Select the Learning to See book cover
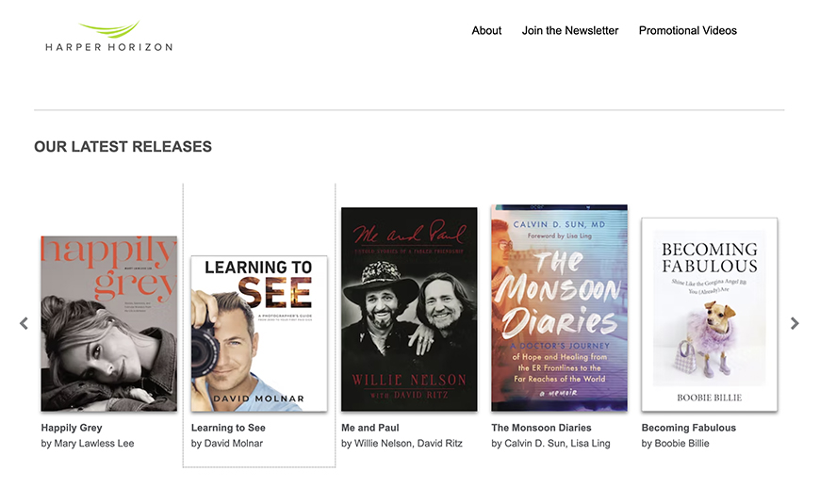 click(x=259, y=333)
